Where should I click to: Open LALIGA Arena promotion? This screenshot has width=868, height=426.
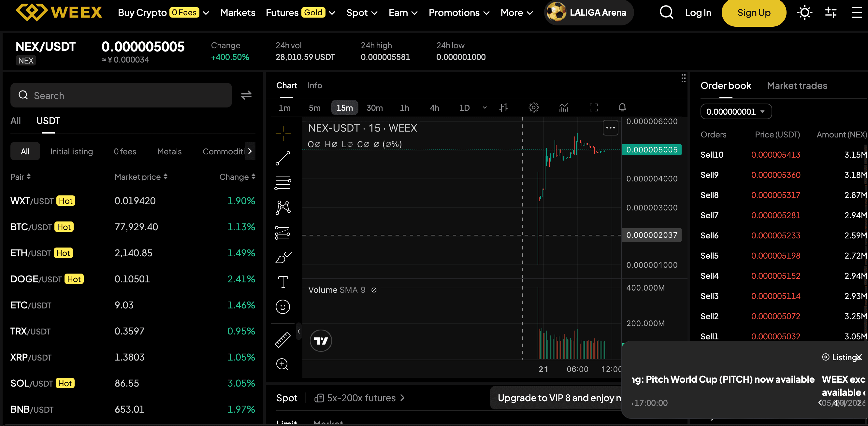pos(589,12)
